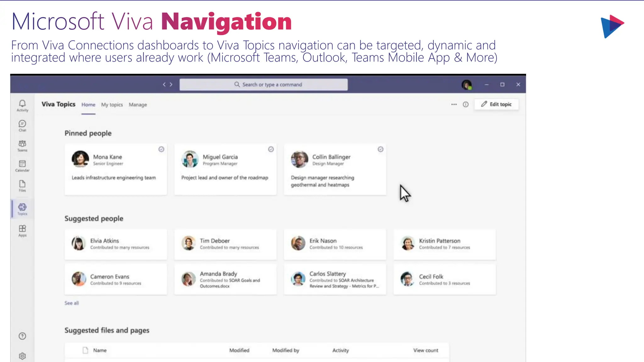Open Carlos Slattery suggested person card
Image resolution: width=644 pixels, height=362 pixels.
click(x=335, y=279)
